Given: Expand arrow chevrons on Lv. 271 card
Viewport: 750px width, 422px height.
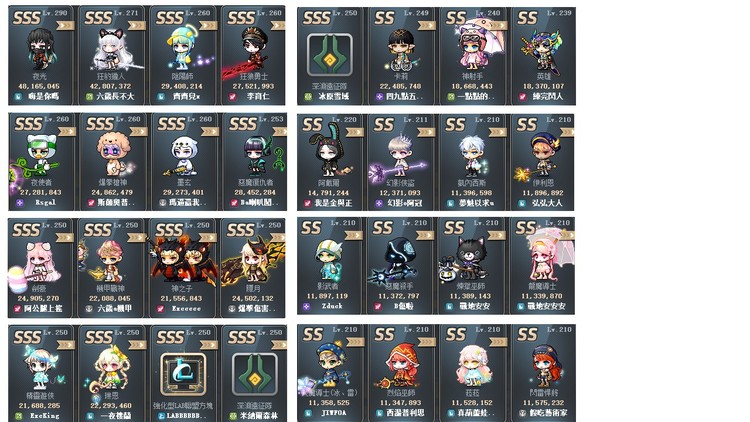Looking at the screenshot, I should tap(136, 25).
